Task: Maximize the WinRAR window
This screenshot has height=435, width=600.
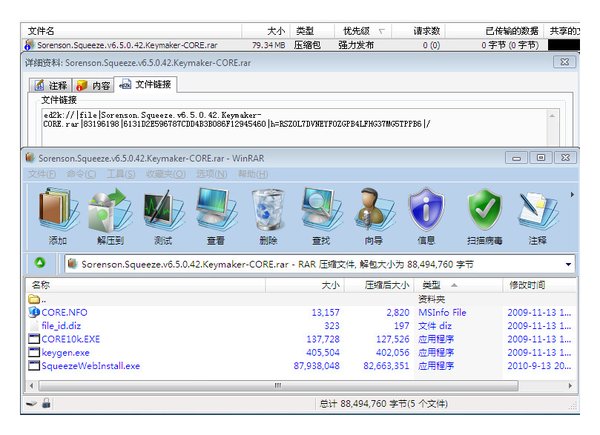Action: [541, 158]
